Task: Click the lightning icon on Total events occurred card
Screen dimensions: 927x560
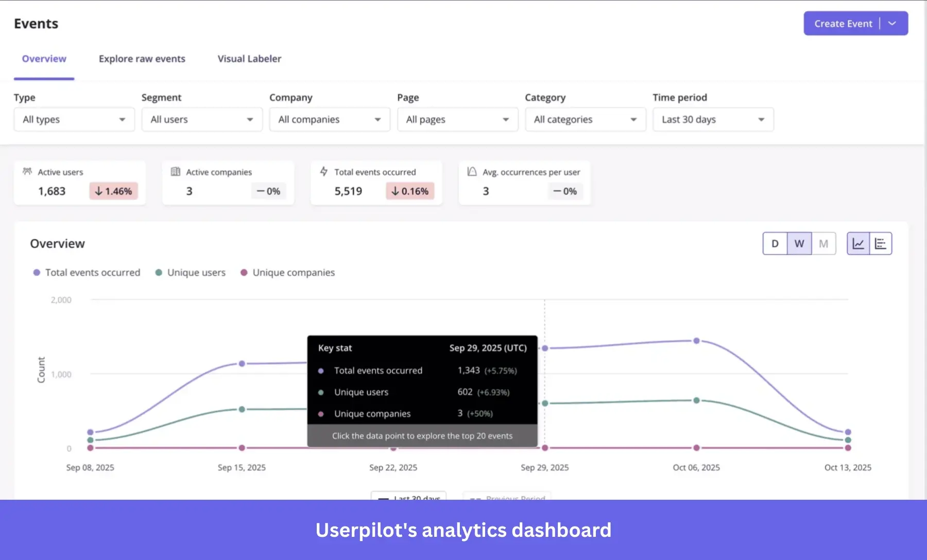Action: [324, 171]
